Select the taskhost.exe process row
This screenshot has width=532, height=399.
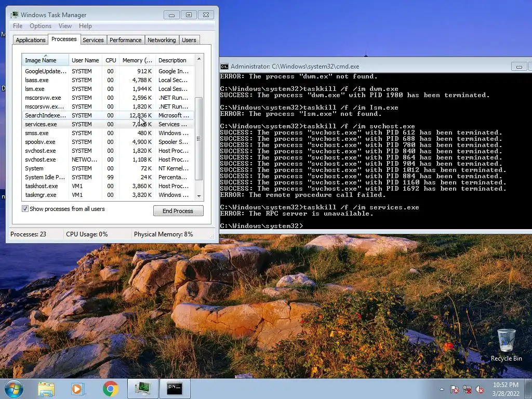click(108, 186)
